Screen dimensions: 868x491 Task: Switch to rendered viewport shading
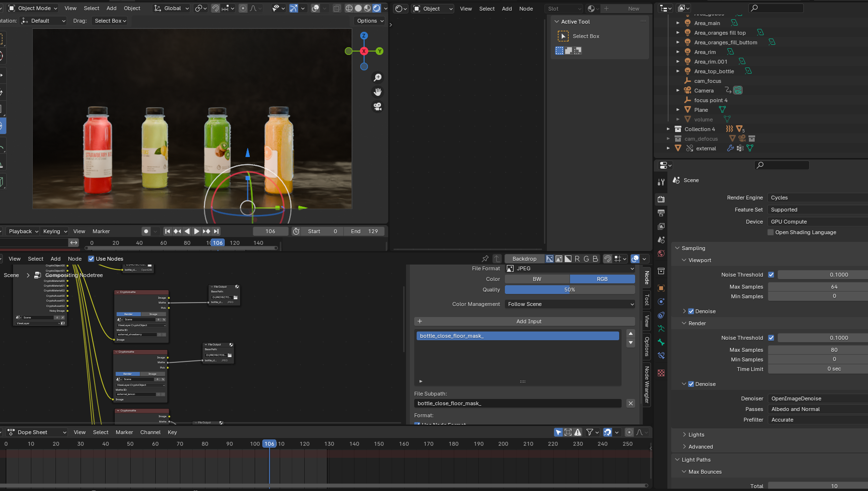pyautogui.click(x=377, y=8)
